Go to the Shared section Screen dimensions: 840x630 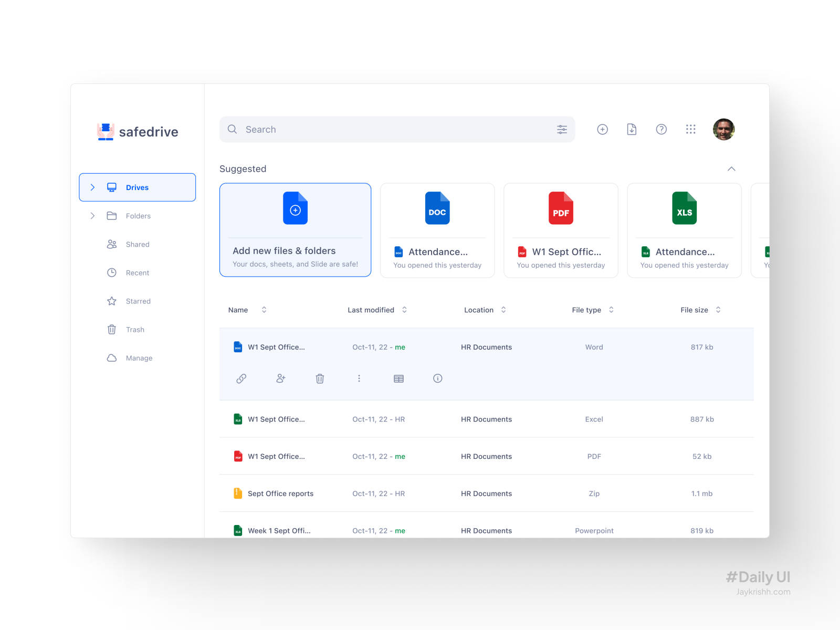[138, 244]
